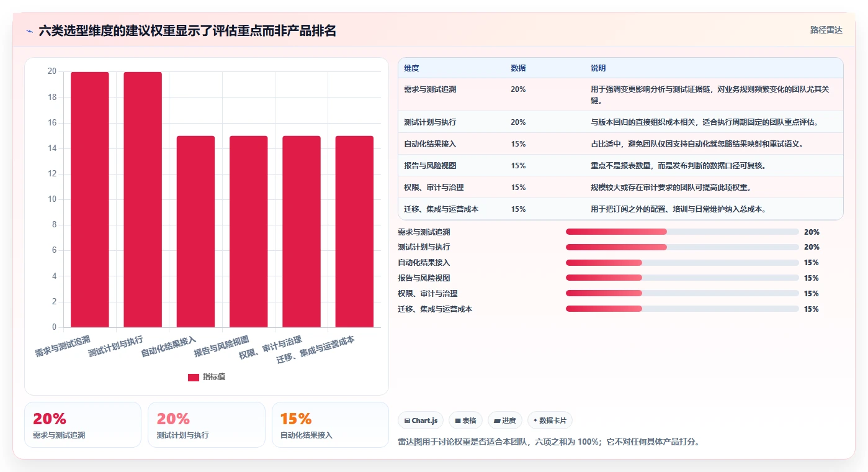Select the 自动化结果接入 table row name
This screenshot has width=868, height=472.
tap(430, 144)
